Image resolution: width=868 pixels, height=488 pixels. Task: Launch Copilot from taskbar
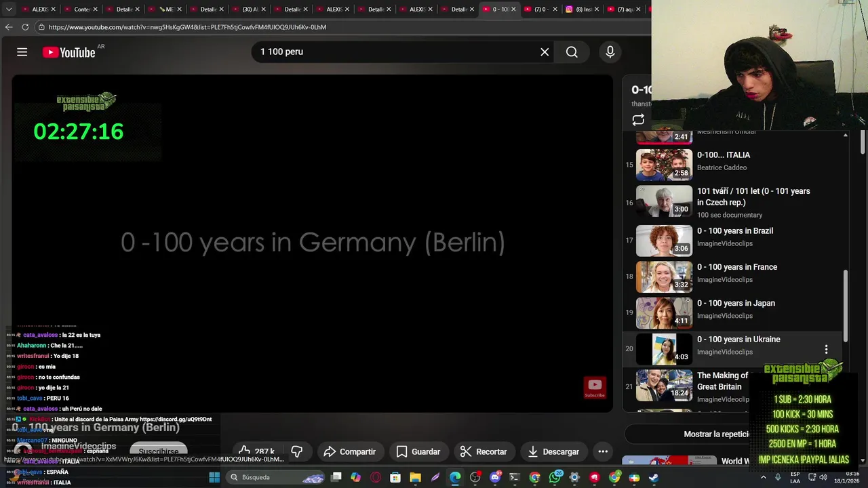tap(355, 477)
